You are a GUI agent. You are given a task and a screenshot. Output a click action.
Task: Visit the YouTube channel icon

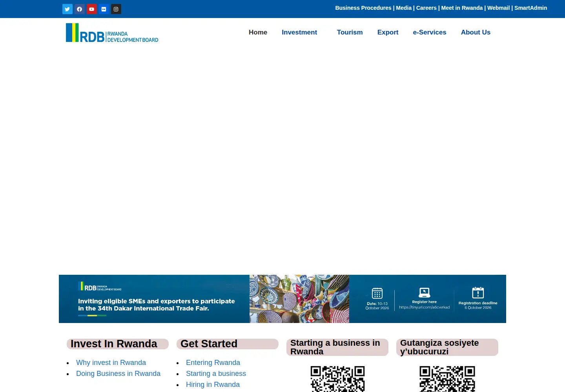pyautogui.click(x=92, y=9)
